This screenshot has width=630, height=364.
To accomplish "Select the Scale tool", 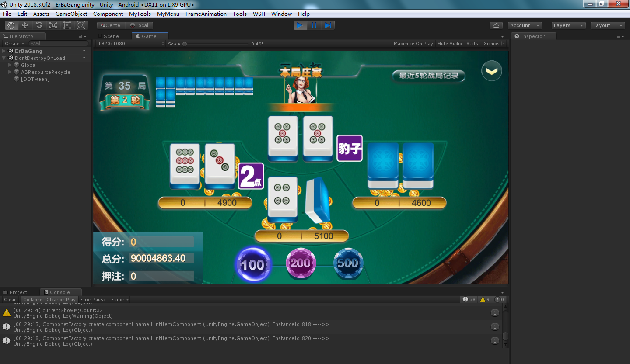I will coord(53,25).
